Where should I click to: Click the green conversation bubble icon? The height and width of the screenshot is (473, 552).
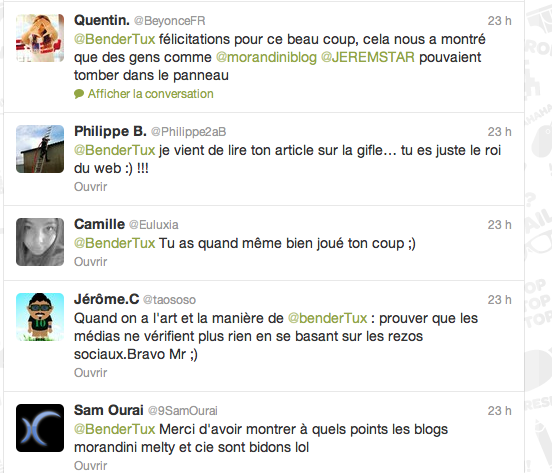(x=79, y=94)
